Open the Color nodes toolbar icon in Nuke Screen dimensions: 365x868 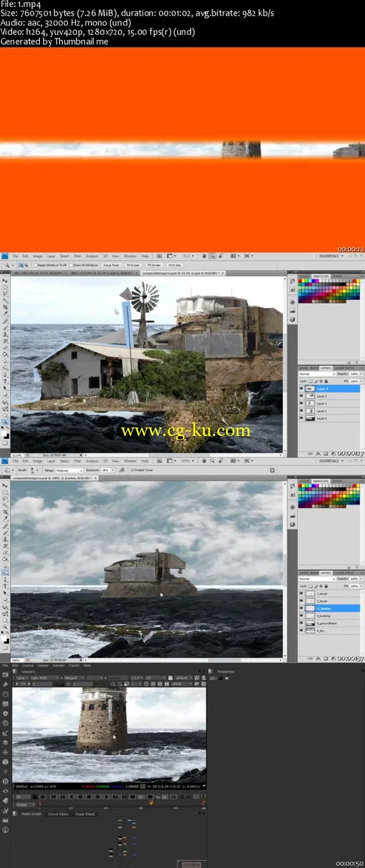[x=5, y=713]
